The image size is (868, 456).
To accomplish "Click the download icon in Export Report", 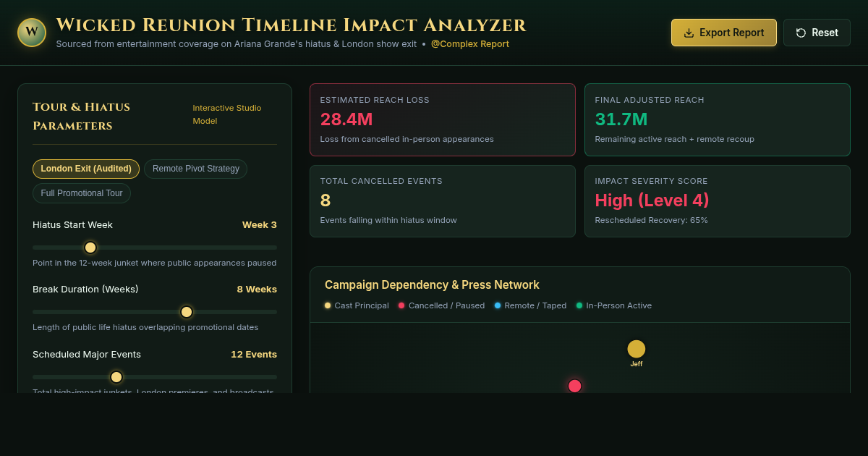I will tap(689, 33).
